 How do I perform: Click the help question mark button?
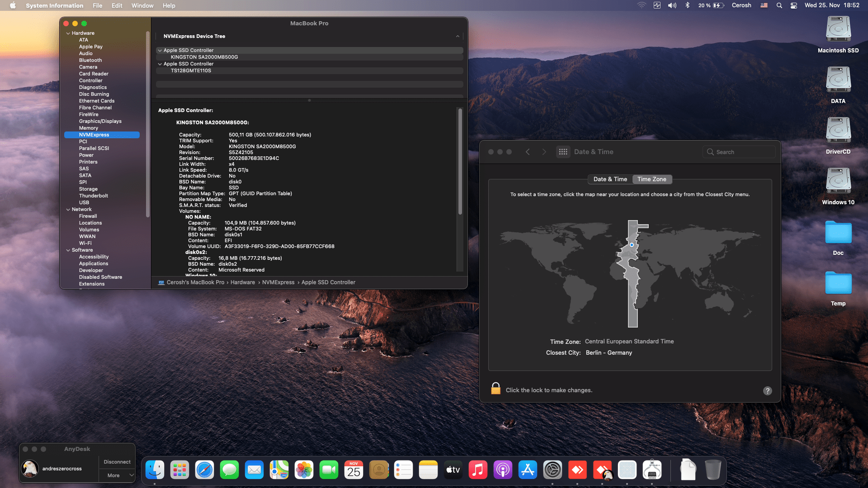coord(767,391)
